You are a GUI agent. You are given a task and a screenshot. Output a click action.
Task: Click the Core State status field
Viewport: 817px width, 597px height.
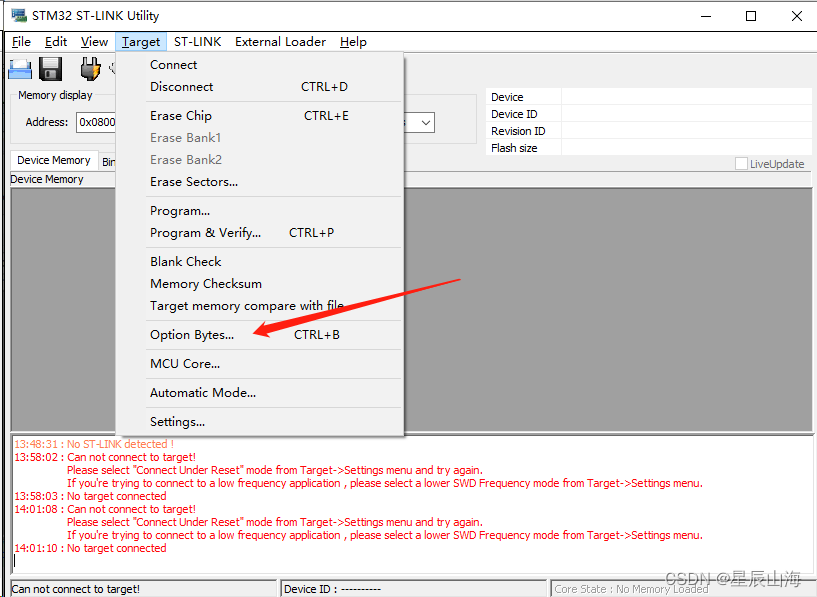[682, 589]
